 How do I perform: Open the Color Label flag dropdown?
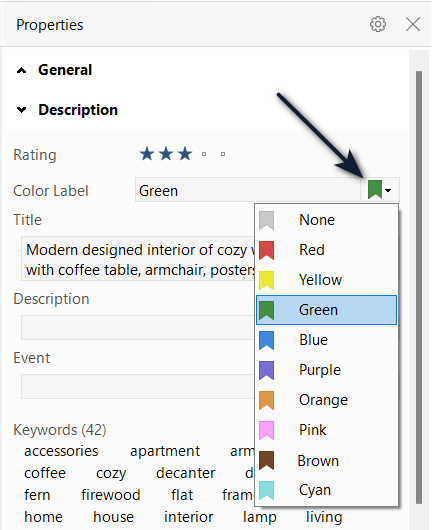pos(380,190)
